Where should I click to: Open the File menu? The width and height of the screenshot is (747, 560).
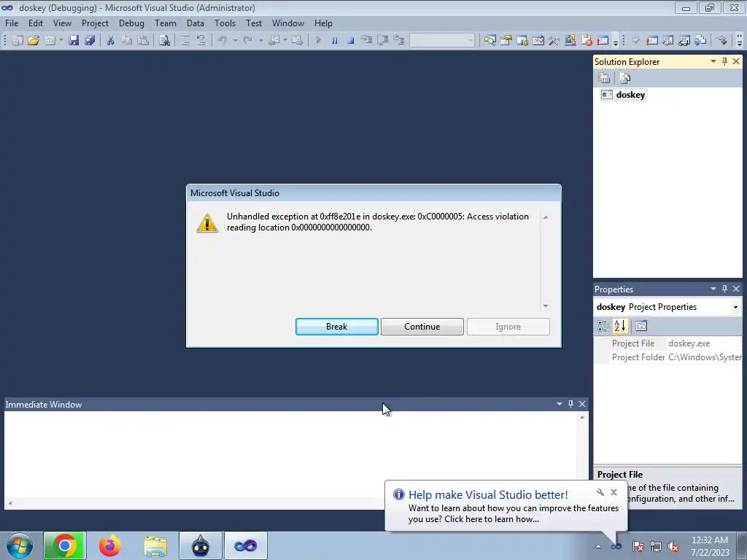12,23
